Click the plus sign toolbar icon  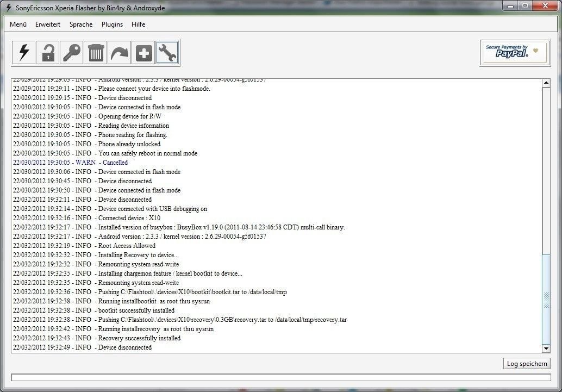pyautogui.click(x=143, y=53)
